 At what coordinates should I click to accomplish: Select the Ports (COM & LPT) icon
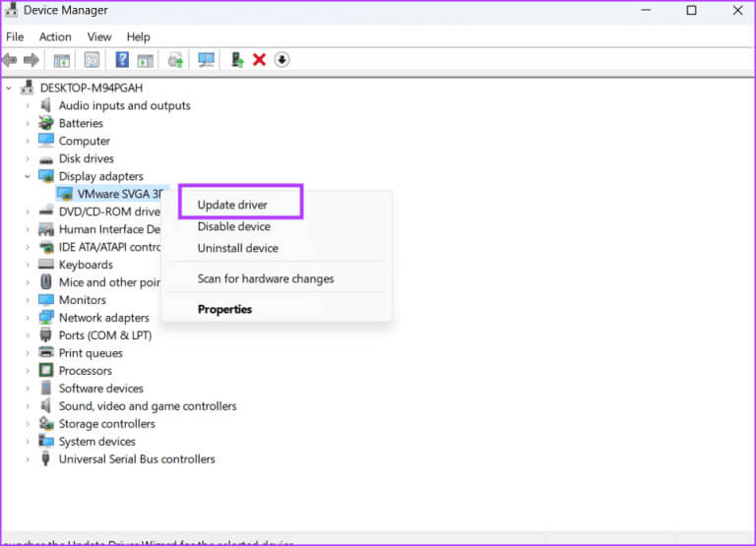[46, 334]
